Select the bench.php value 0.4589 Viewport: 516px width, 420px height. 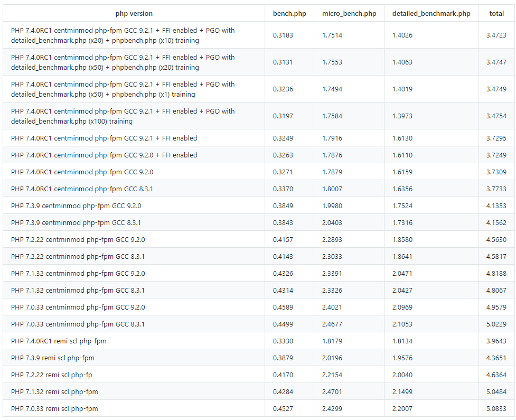283,307
